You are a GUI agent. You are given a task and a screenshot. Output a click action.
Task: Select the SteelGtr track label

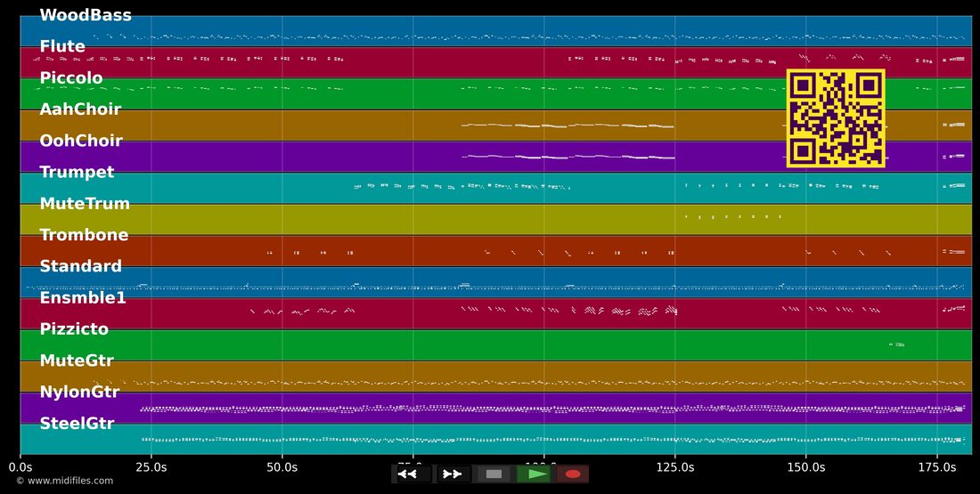point(77,424)
